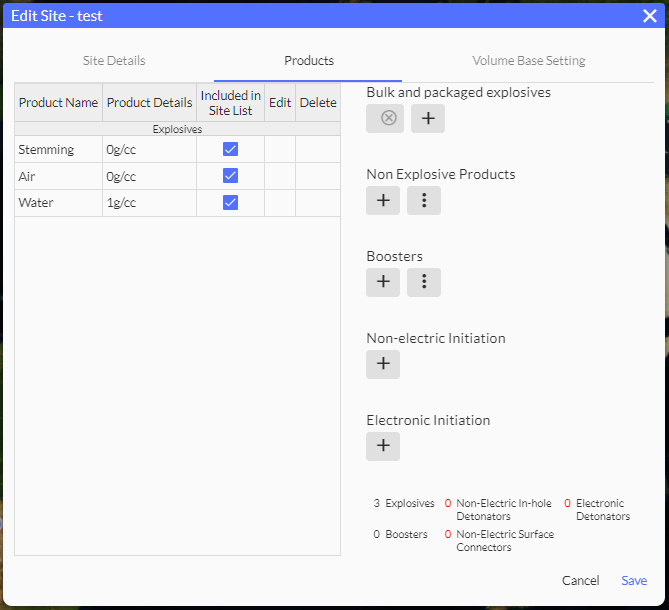Add an Electronic Initiation product
Image resolution: width=669 pixels, height=610 pixels.
[383, 446]
